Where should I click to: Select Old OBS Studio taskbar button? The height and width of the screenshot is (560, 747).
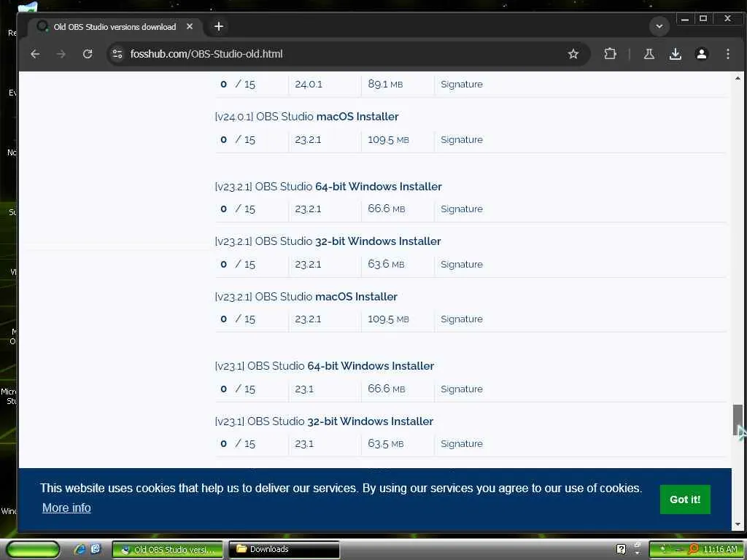(168, 550)
